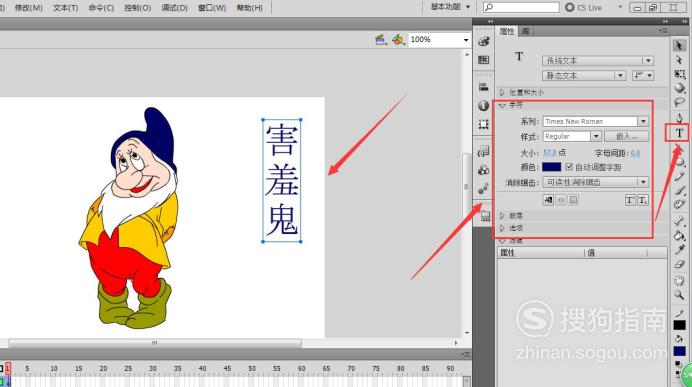Click the text color swatch in properties
The image size is (692, 387).
point(551,167)
